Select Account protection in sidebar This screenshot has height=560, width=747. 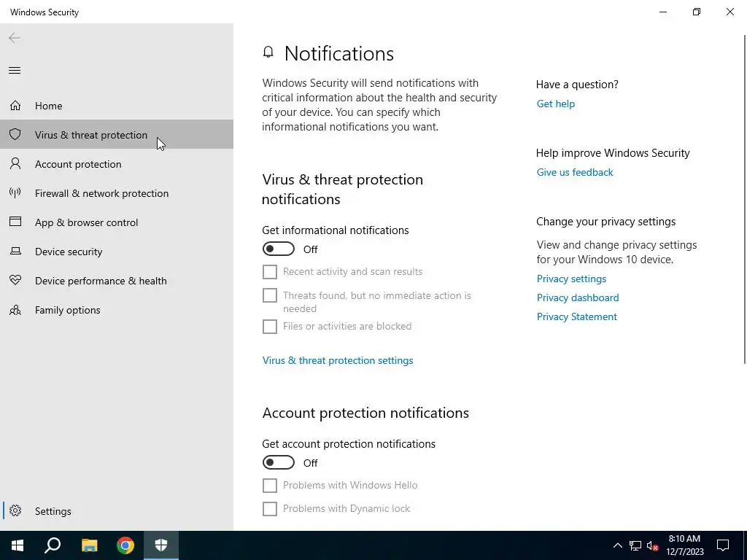tap(117, 164)
